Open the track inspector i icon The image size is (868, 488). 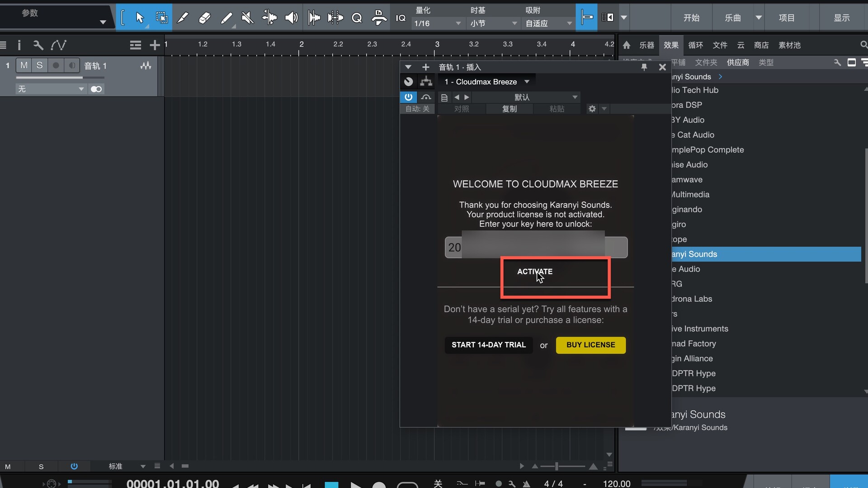[x=19, y=45]
